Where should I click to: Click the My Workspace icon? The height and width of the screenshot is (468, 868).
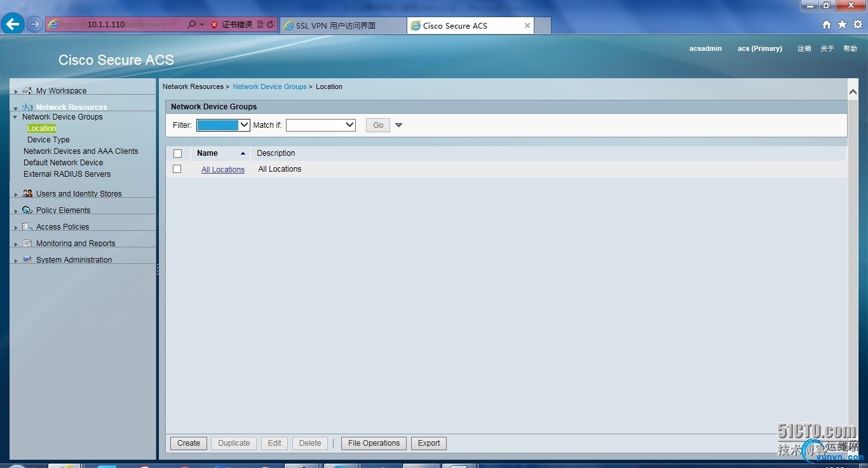27,91
